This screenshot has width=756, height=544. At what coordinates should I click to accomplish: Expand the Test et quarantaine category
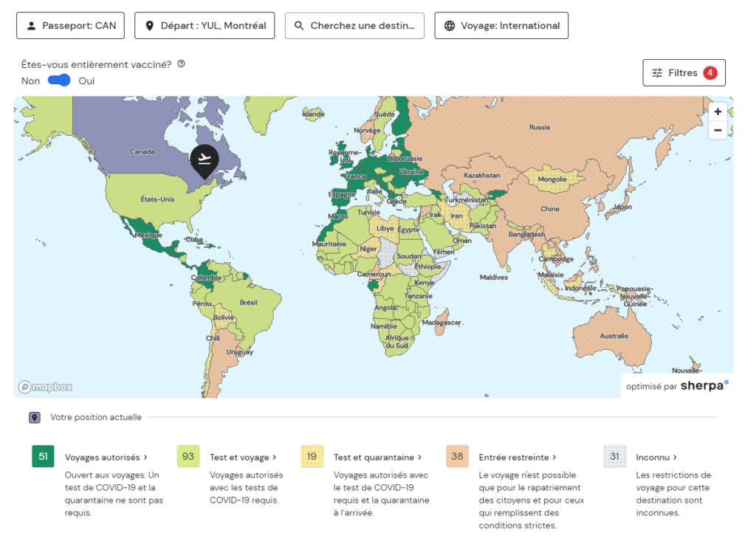[377, 458]
